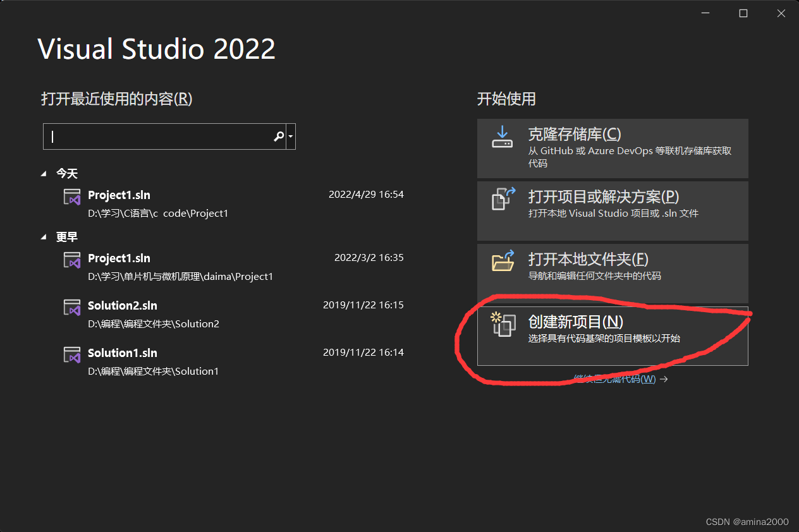Click the solution icon for Project1.sln dated 2022/3/2
This screenshot has height=532, width=799.
(72, 260)
